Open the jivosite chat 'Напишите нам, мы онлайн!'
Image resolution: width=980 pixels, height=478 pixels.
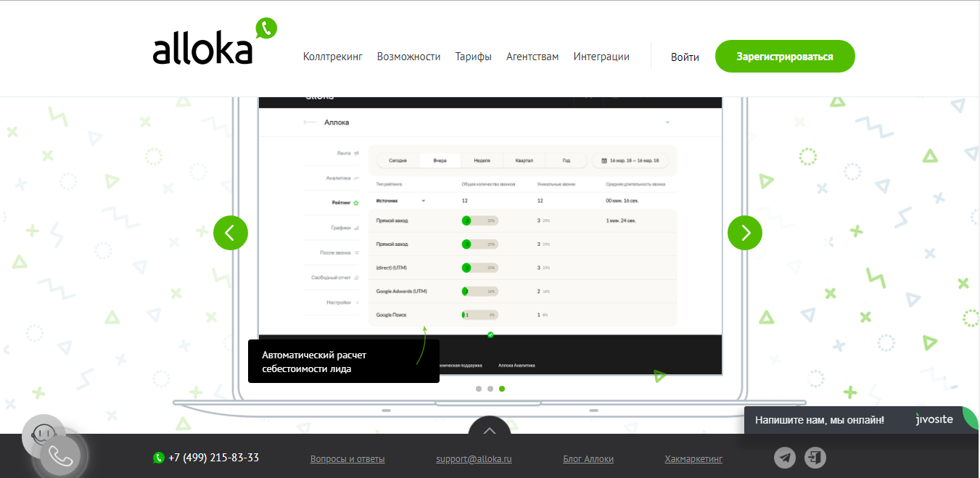click(820, 420)
